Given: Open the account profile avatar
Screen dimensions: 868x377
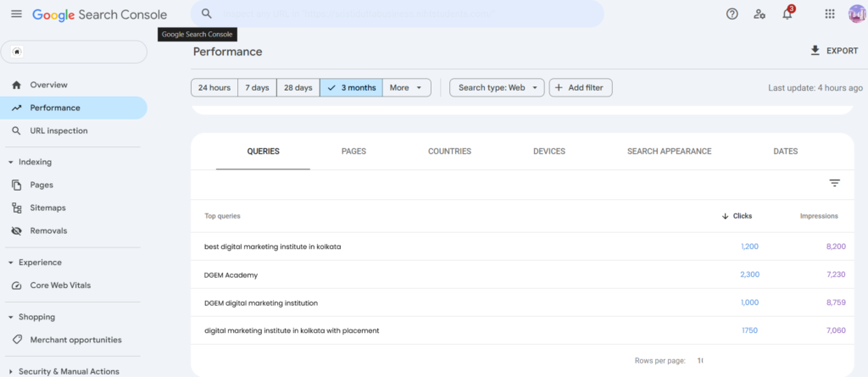Looking at the screenshot, I should pos(857,14).
